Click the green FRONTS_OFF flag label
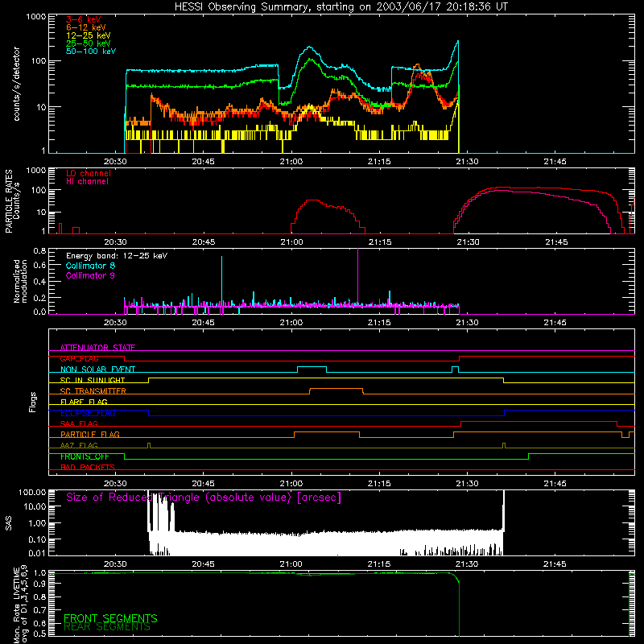Image resolution: width=644 pixels, height=644 pixels. coord(85,456)
